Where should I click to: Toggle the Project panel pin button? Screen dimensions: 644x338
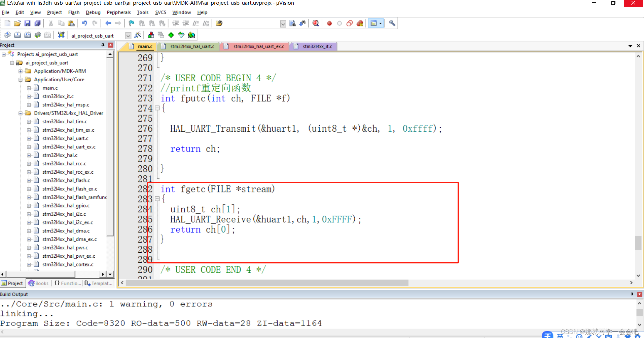click(103, 45)
